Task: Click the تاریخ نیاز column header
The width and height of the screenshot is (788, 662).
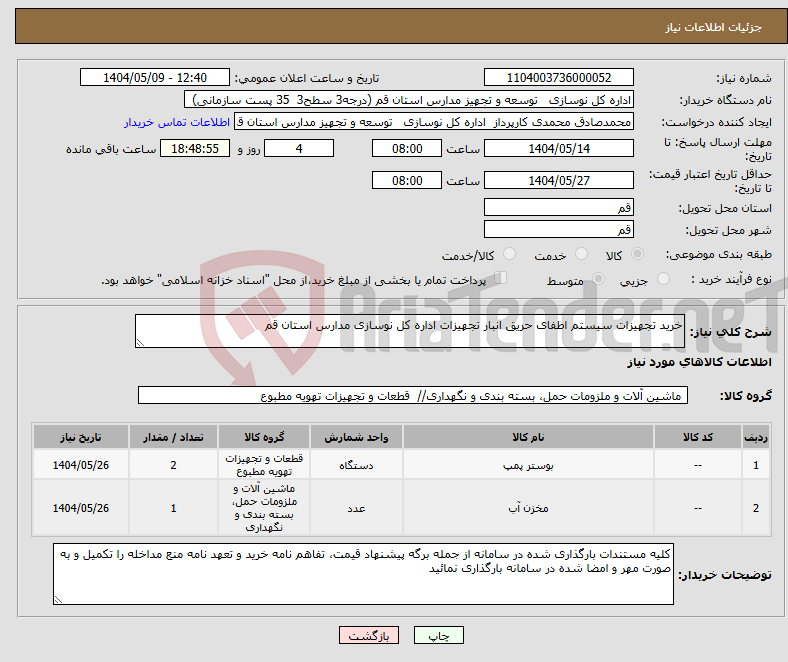Action: click(81, 437)
